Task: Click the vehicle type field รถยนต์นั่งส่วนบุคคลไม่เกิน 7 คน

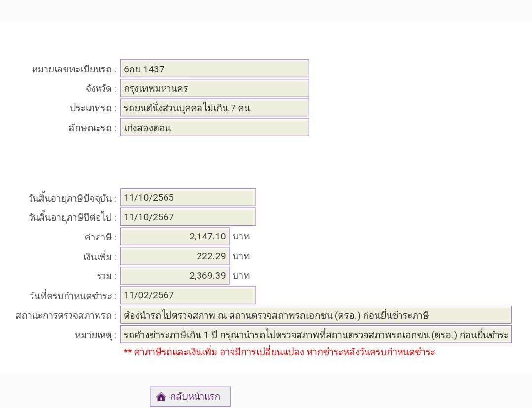Action: 215,107
